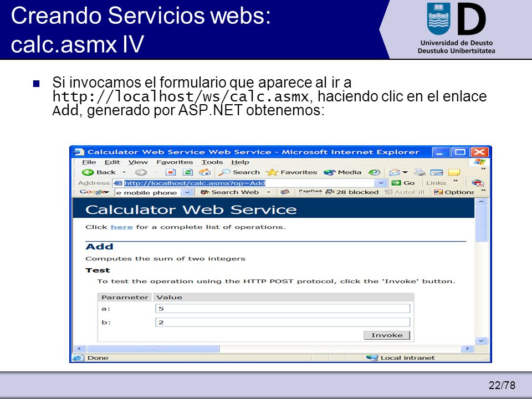Refresh the page using the Refresh icon

[188, 172]
